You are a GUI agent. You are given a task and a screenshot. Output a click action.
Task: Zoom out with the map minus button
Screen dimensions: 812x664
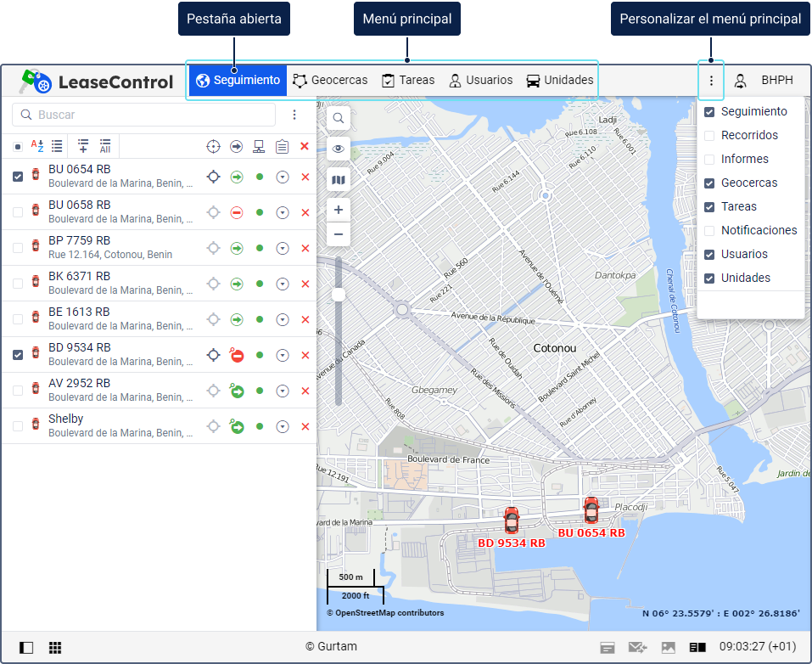click(x=338, y=234)
